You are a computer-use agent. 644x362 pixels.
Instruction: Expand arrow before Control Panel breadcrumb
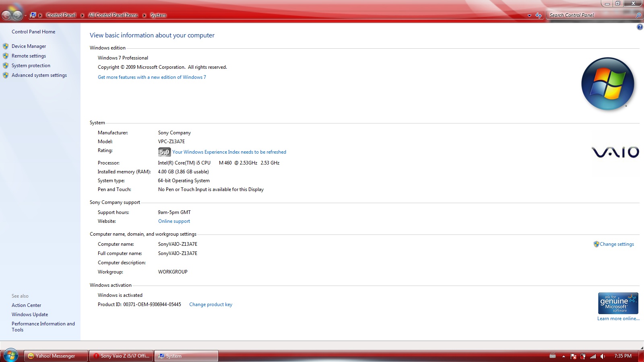point(40,15)
